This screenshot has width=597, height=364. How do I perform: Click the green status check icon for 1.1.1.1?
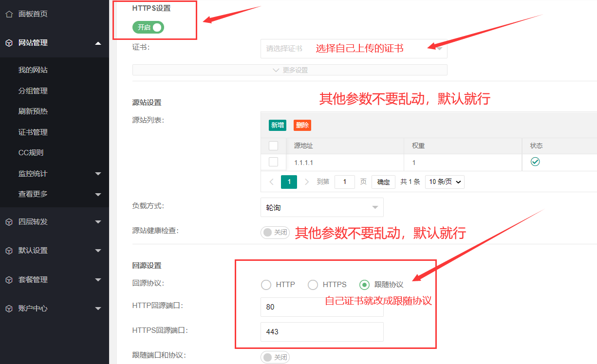[535, 162]
